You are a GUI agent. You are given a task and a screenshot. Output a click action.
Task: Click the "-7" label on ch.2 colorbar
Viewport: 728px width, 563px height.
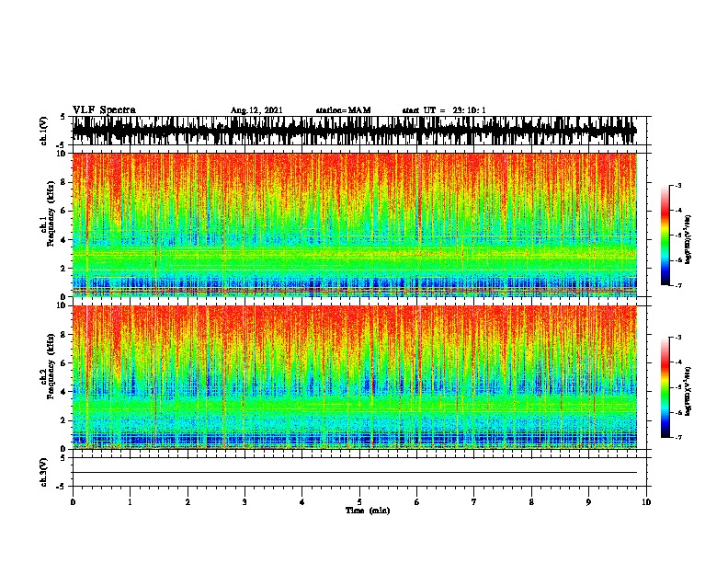click(x=678, y=437)
